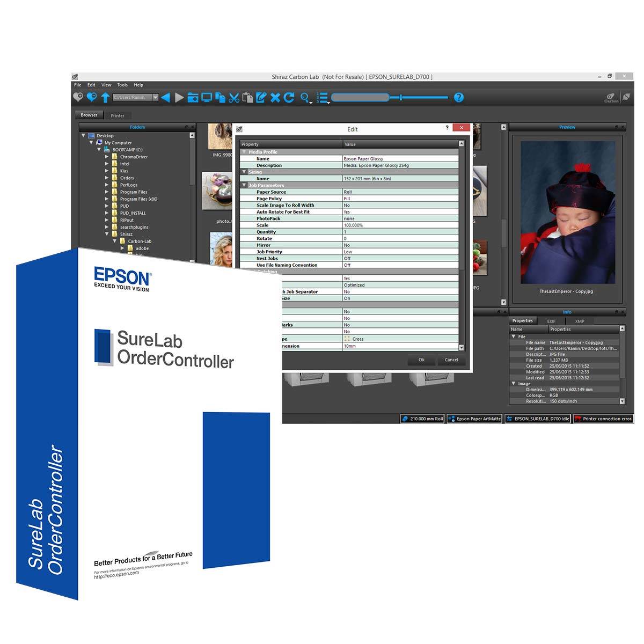Select the Browser tab

89,115
